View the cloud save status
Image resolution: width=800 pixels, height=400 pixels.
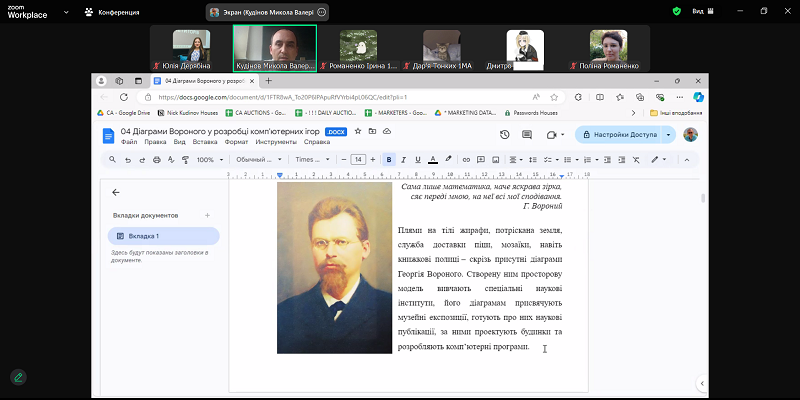tap(387, 132)
